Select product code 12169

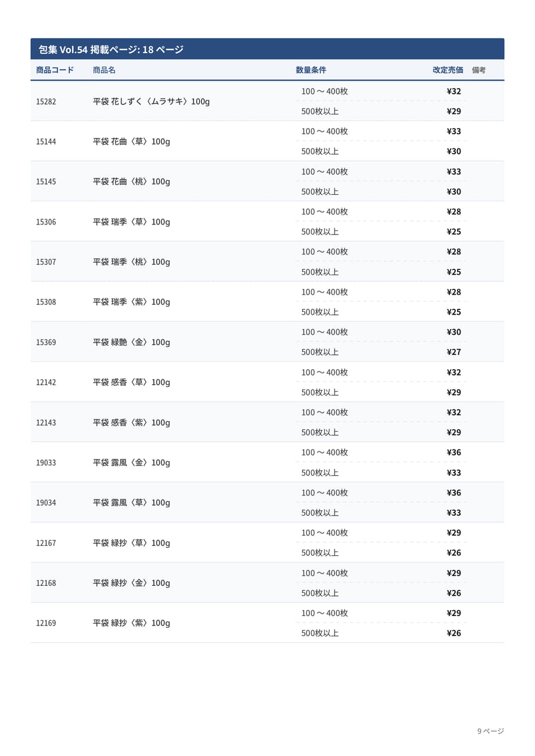pyautogui.click(x=46, y=623)
